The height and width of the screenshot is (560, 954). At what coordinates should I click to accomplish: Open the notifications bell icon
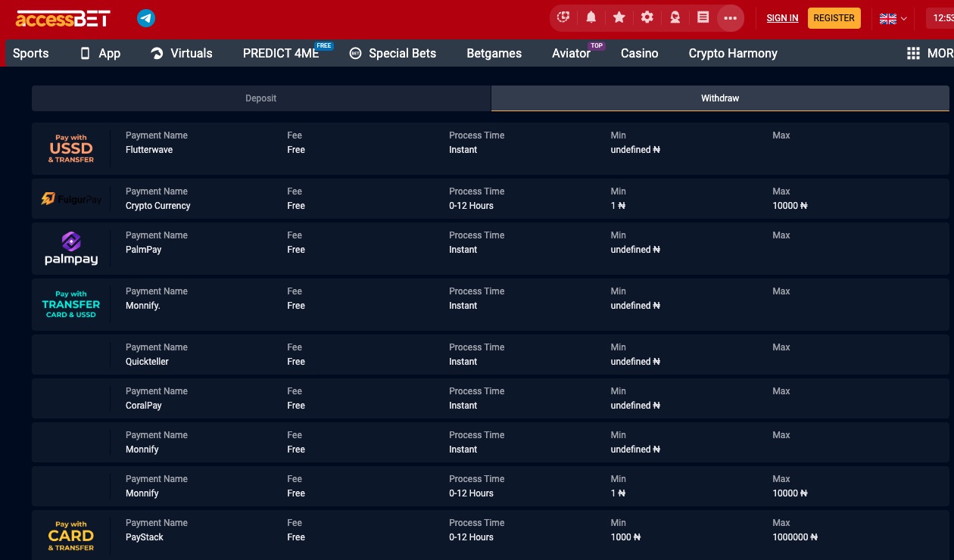click(591, 17)
